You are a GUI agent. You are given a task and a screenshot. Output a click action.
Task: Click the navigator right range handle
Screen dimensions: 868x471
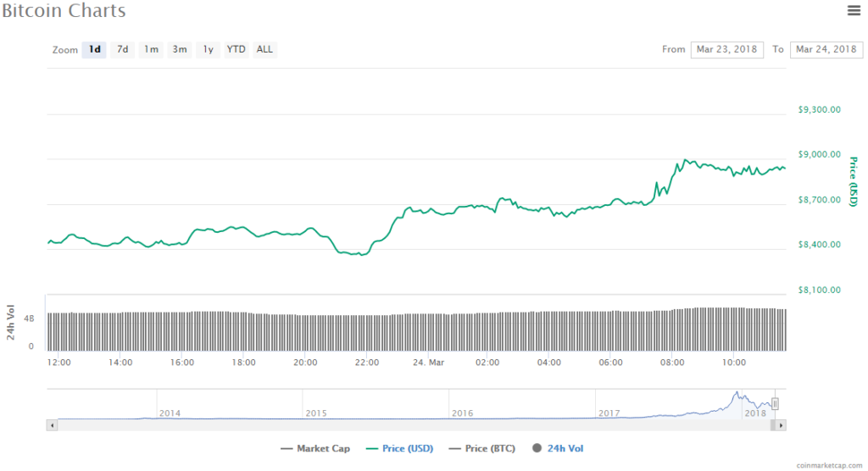click(775, 404)
